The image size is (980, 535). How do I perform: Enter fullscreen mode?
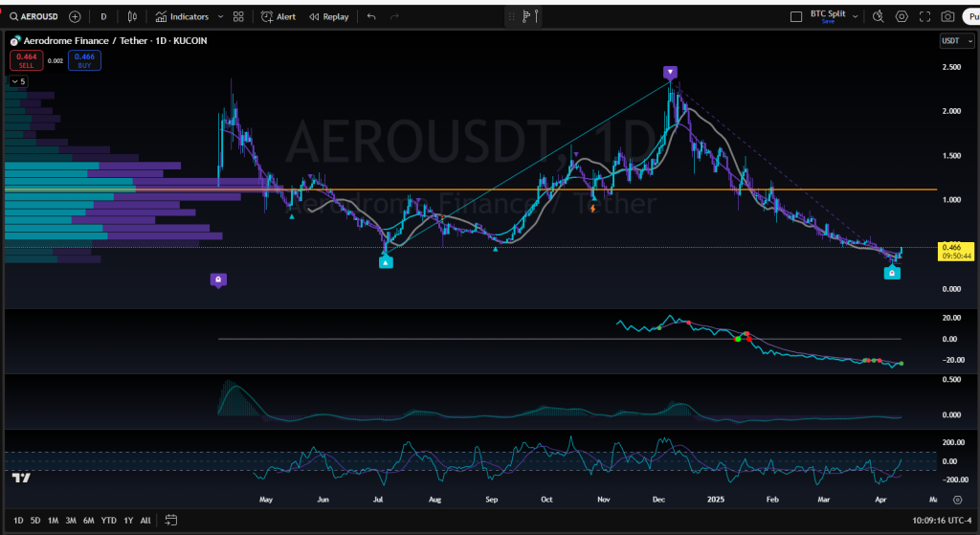coord(925,17)
